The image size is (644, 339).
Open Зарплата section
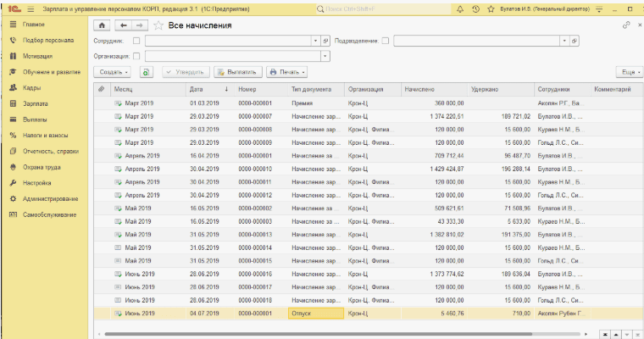tap(44, 104)
